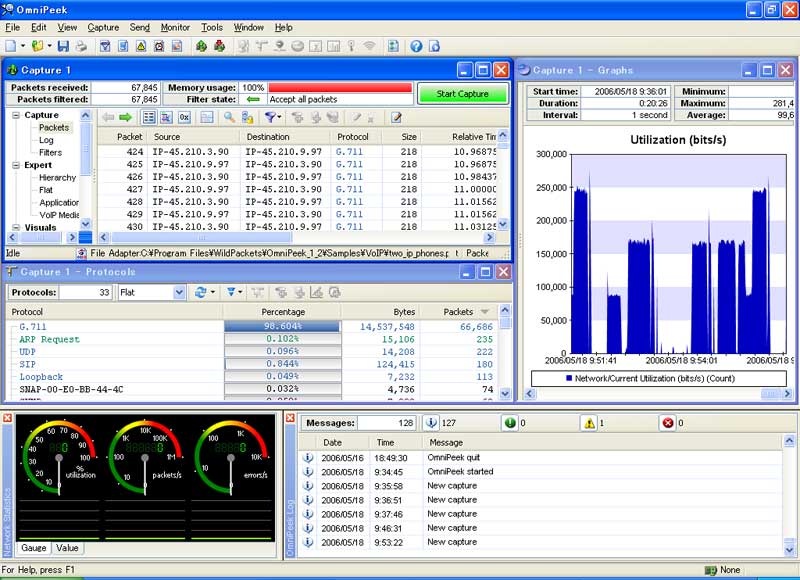
Task: Click the magnifying glass icon in Capture toolbar
Action: (x=229, y=118)
